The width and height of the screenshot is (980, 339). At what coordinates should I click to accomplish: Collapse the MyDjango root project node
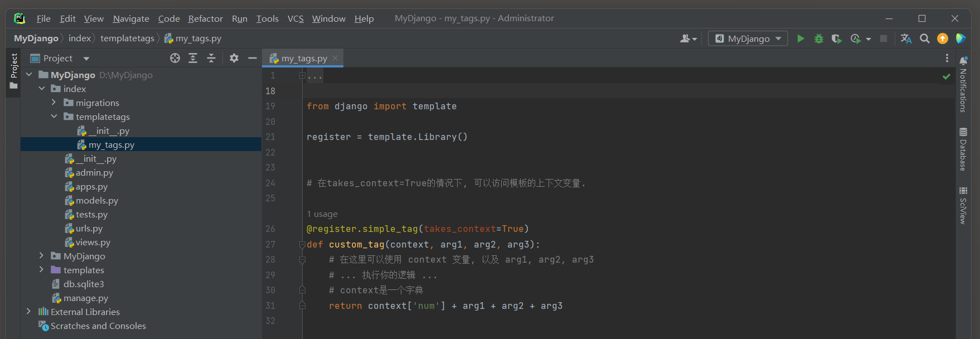tap(29, 74)
